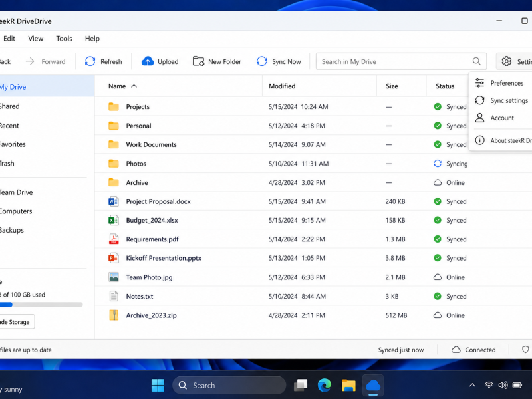
Task: Click the Sync Now arrows icon
Action: [x=261, y=61]
